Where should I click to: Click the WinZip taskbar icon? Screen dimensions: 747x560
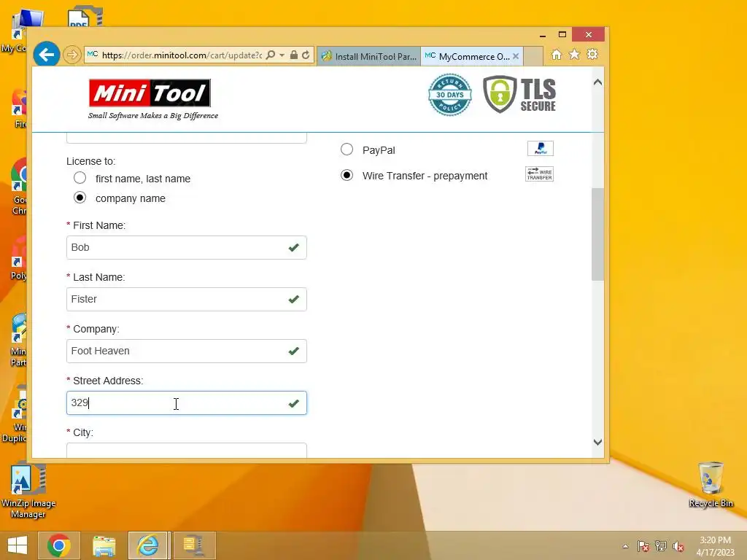pos(194,545)
